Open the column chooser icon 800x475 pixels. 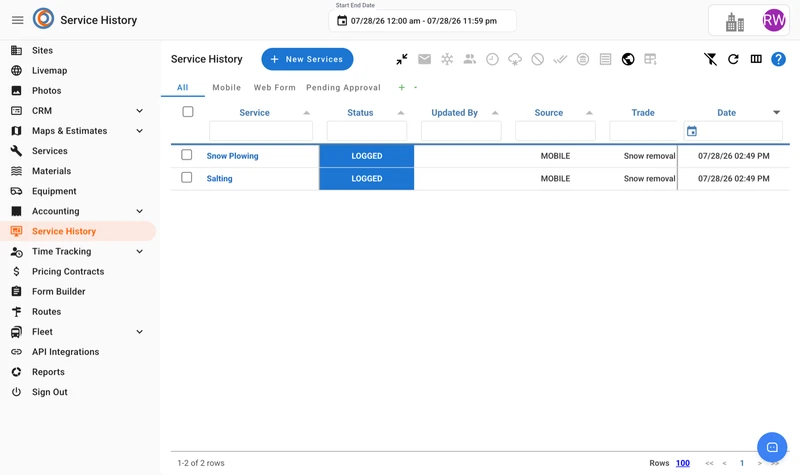(x=756, y=59)
